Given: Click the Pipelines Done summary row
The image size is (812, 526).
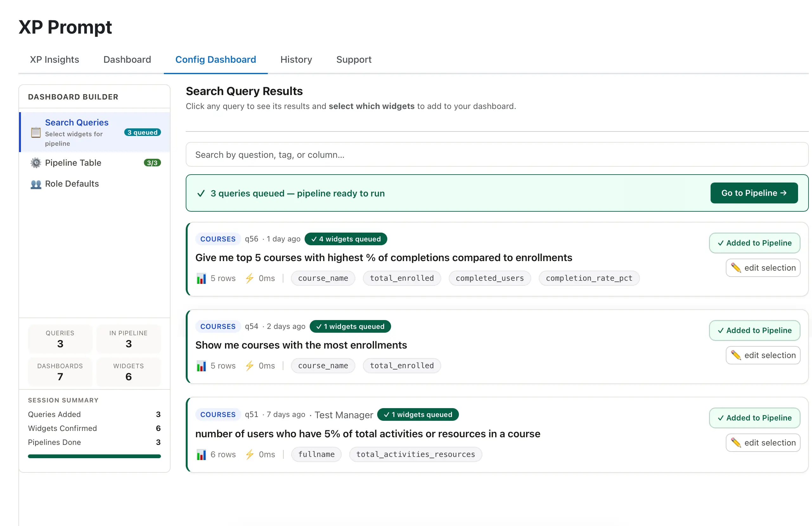Looking at the screenshot, I should (94, 442).
